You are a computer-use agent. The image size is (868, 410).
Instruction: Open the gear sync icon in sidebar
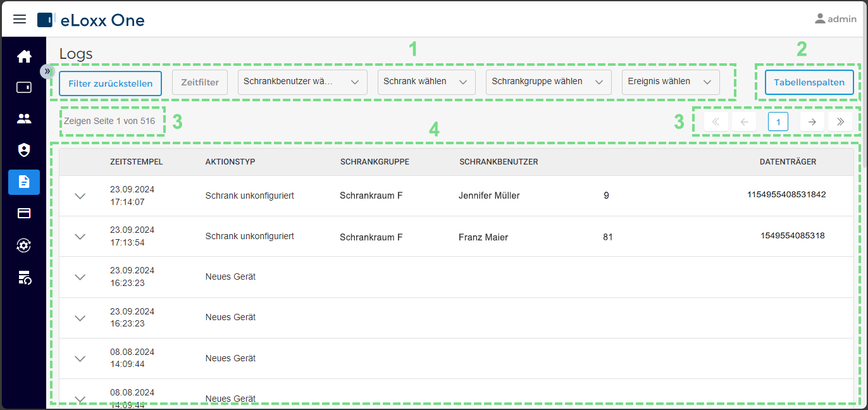click(24, 245)
